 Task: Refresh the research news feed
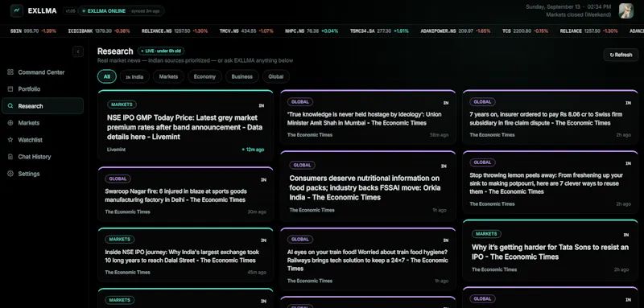(x=621, y=55)
